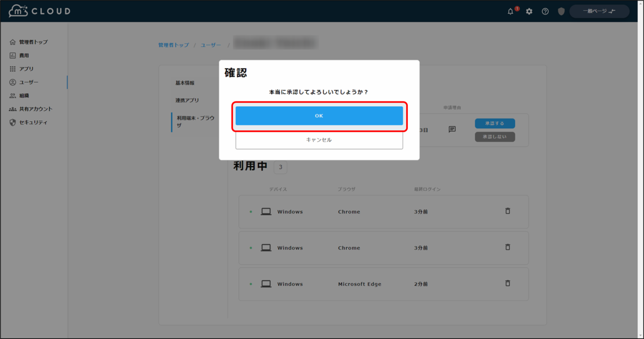The image size is (644, 339).
Task: Open セキュリティ in sidebar
Action: (x=33, y=122)
